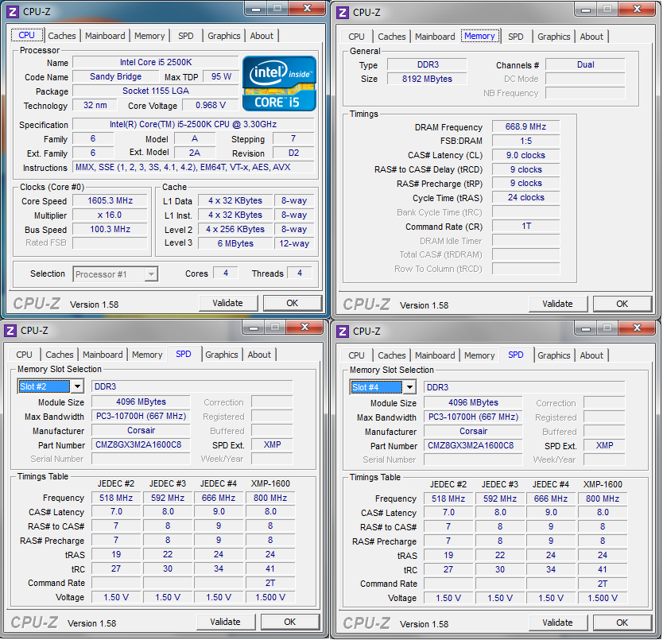The width and height of the screenshot is (667, 644).
Task: Show Graphics tab in Slot #4 window
Action: pos(553,355)
